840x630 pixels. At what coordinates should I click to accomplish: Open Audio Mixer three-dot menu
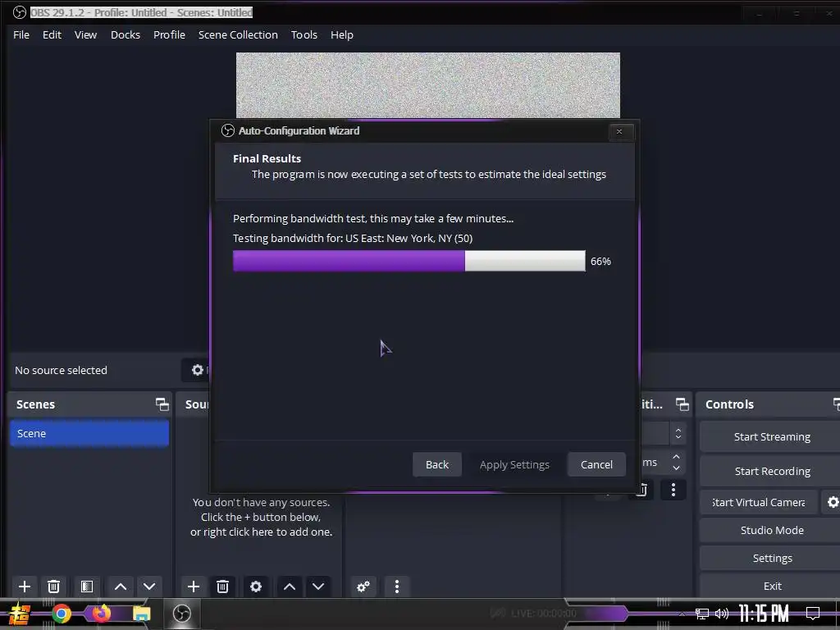click(x=397, y=586)
